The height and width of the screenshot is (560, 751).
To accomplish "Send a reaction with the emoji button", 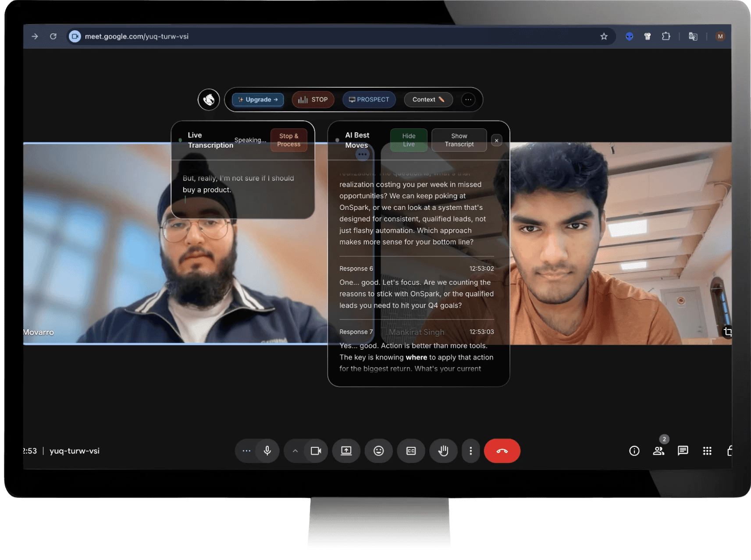I will click(379, 450).
